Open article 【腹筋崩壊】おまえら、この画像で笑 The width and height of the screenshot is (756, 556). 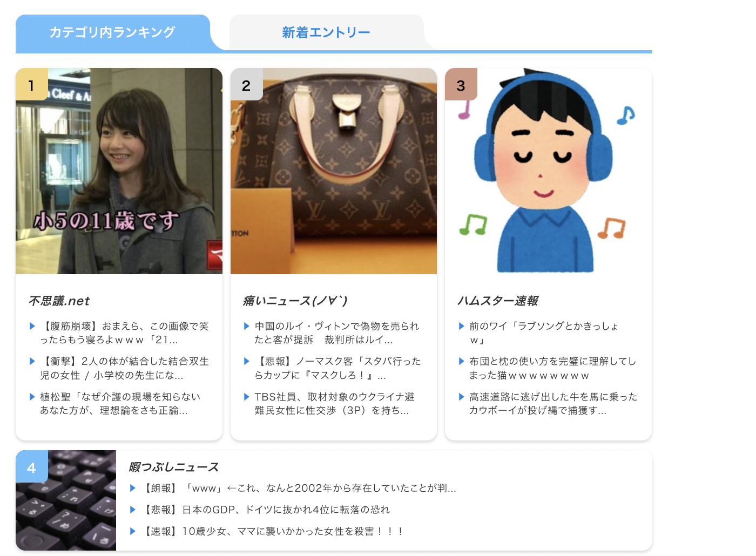click(x=124, y=333)
